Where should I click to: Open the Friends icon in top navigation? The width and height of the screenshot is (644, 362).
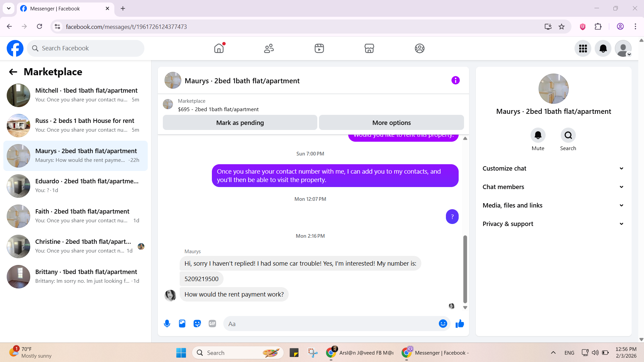[x=269, y=48]
